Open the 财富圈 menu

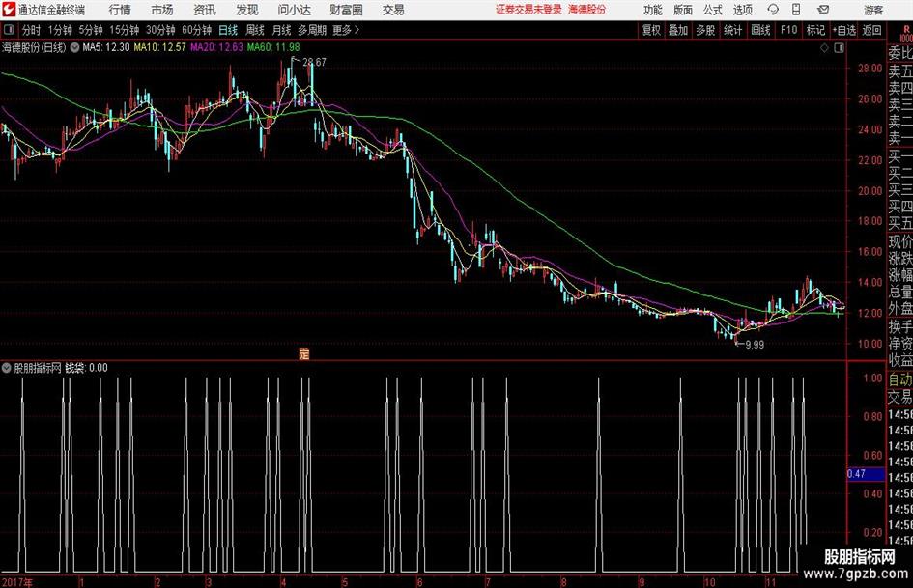pyautogui.click(x=346, y=10)
